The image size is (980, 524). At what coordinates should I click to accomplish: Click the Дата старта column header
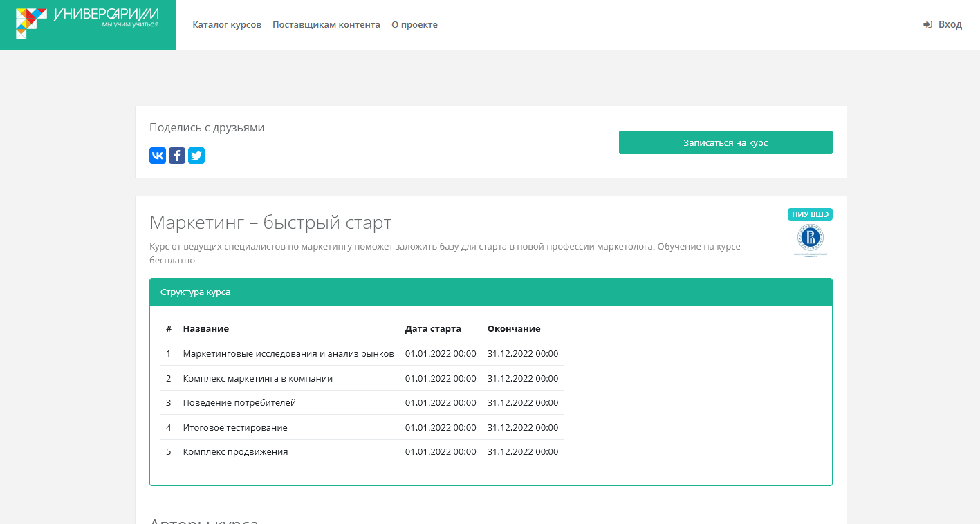(x=433, y=328)
